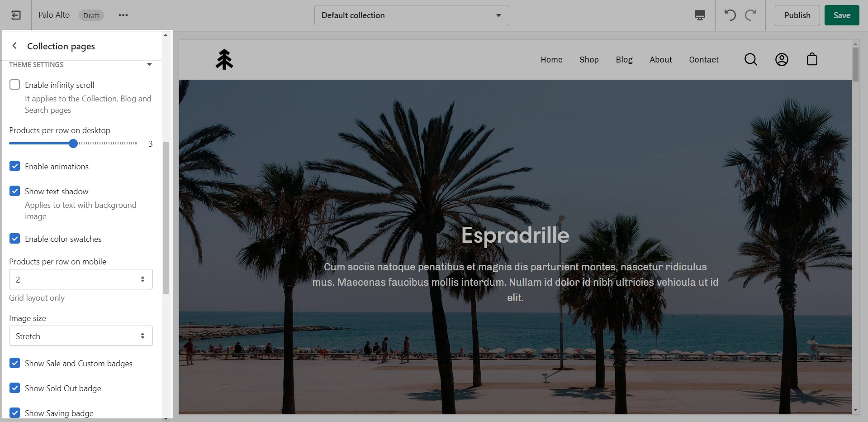This screenshot has width=868, height=422.
Task: Open the Image size Stretch dropdown
Action: (81, 336)
